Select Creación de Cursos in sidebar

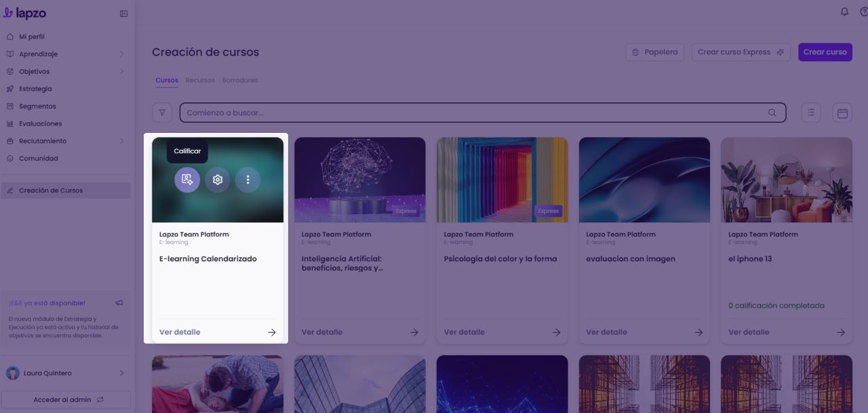click(66, 191)
